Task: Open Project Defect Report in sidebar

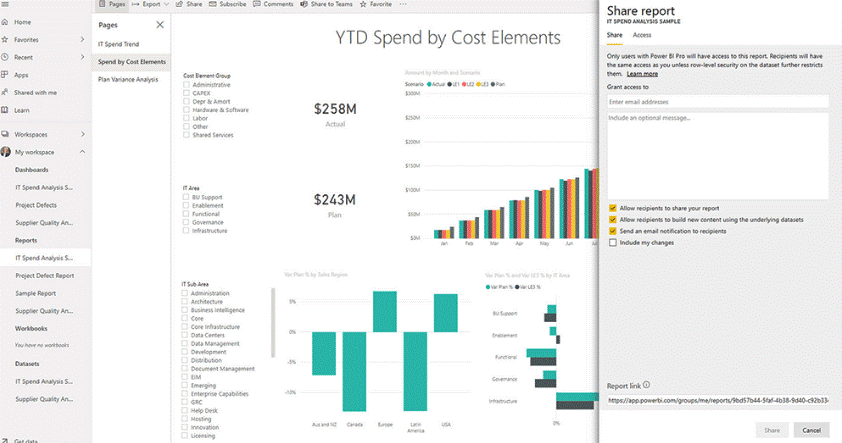Action: coord(45,275)
